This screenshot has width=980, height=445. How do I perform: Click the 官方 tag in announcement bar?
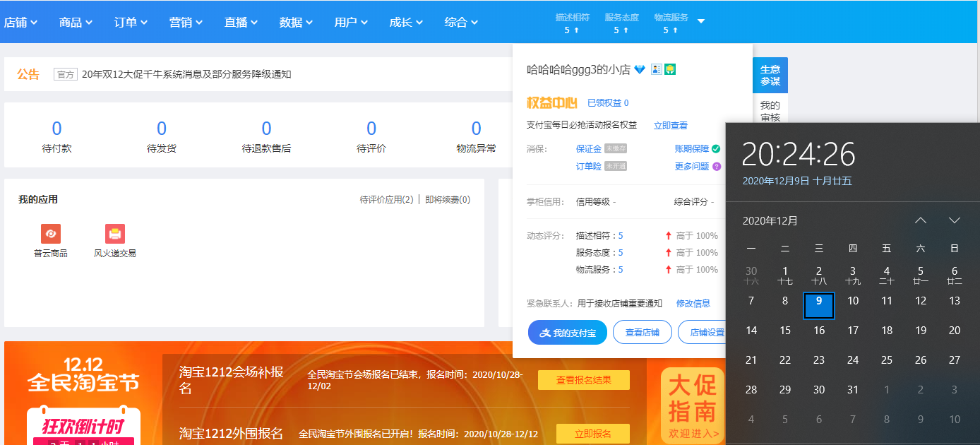65,74
